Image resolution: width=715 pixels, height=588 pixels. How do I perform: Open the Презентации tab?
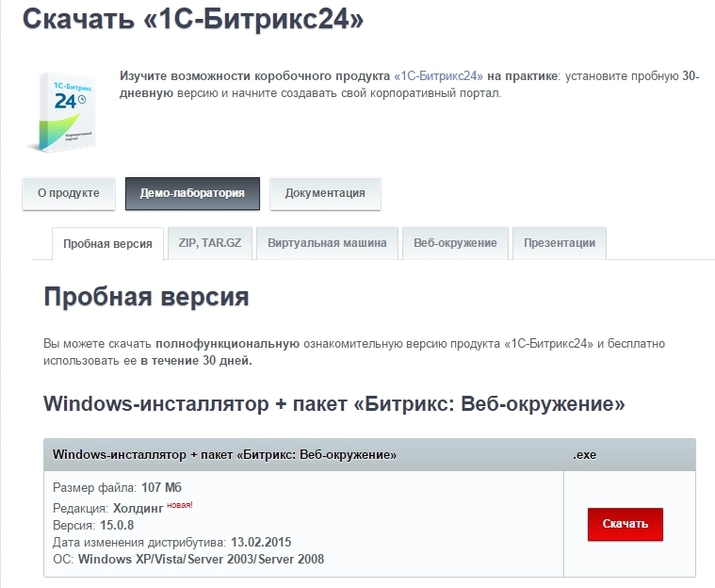(x=560, y=243)
